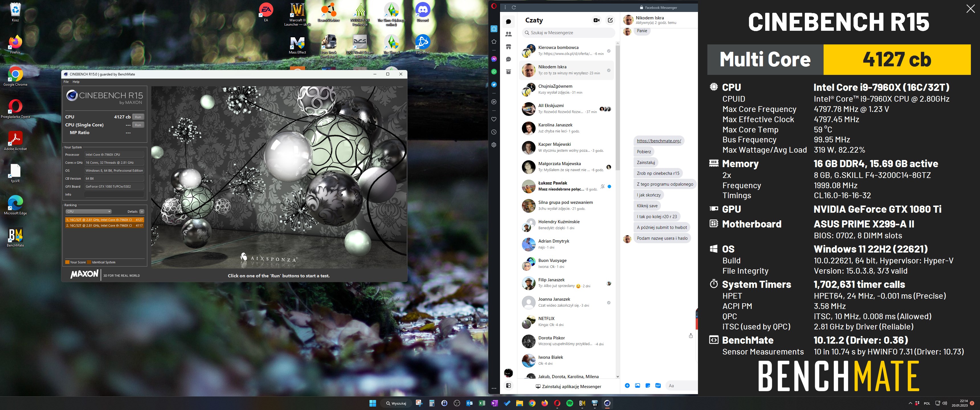Open benchmate.org link in chat

point(659,141)
